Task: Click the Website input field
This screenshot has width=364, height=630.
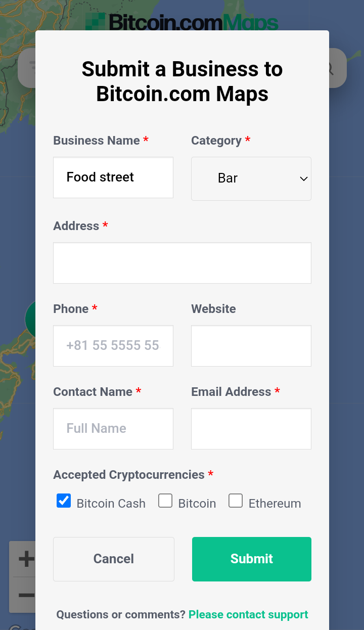Action: [x=251, y=346]
